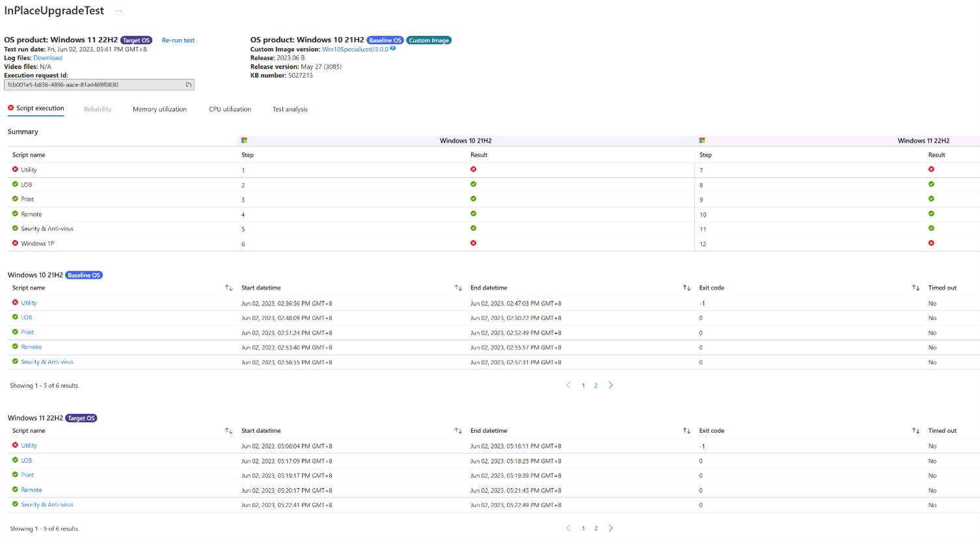
Task: Open Utility script in Windows 11 22H2 table
Action: click(x=29, y=446)
